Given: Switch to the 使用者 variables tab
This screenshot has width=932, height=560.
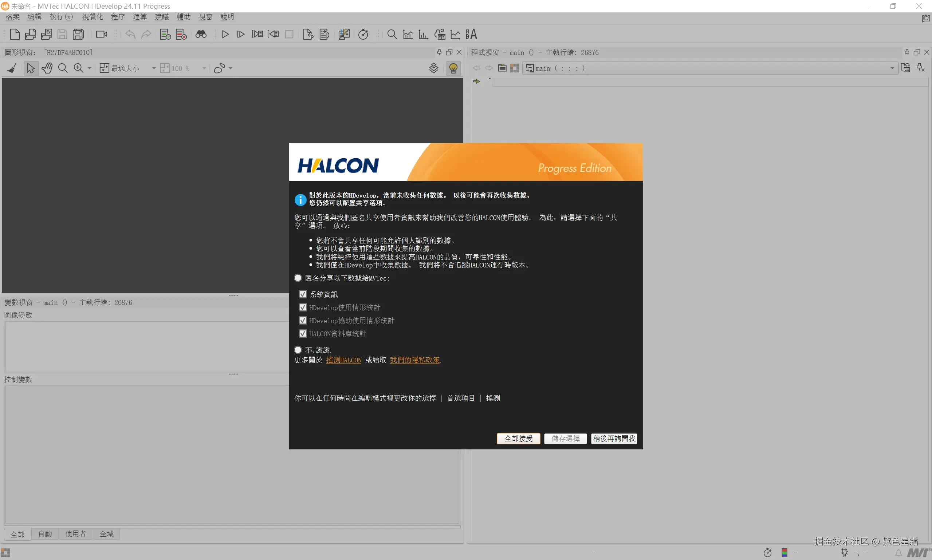Looking at the screenshot, I should click(75, 533).
